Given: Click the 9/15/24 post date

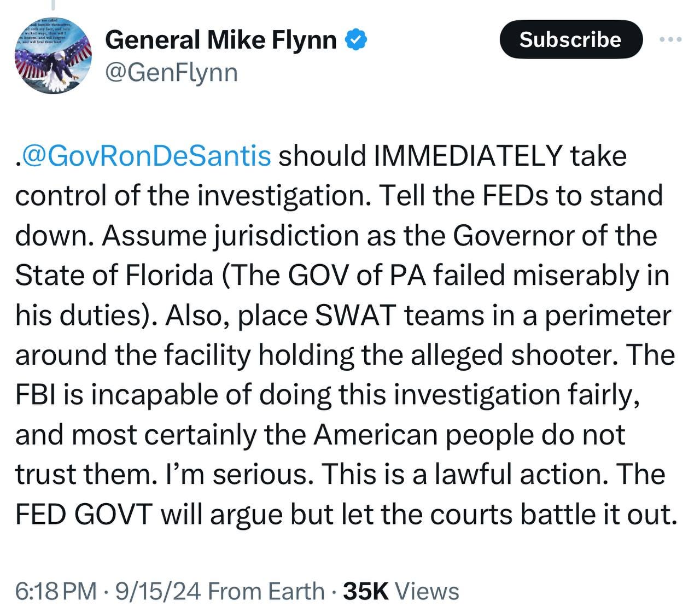Looking at the screenshot, I should click(158, 592).
